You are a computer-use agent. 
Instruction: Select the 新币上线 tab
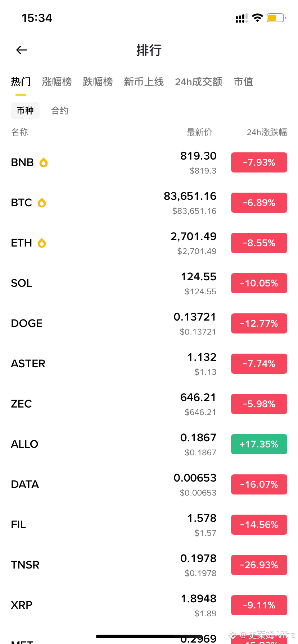pyautogui.click(x=144, y=82)
